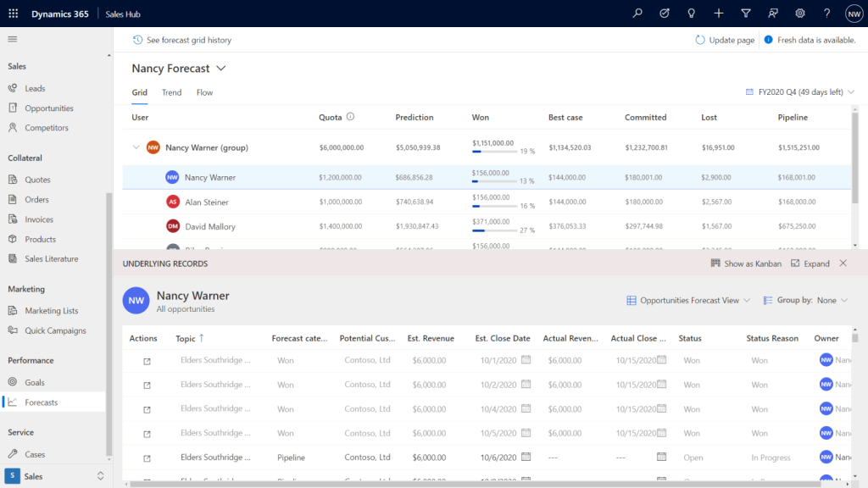Click See forecast grid history
This screenshot has width=868, height=488.
click(x=182, y=40)
